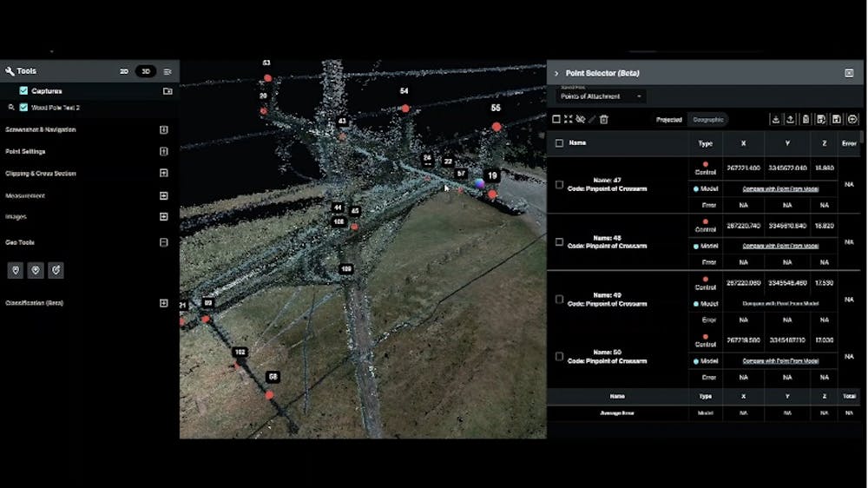Toggle the crossed-eye hide points icon
Screen dimensions: 868x488
point(580,119)
